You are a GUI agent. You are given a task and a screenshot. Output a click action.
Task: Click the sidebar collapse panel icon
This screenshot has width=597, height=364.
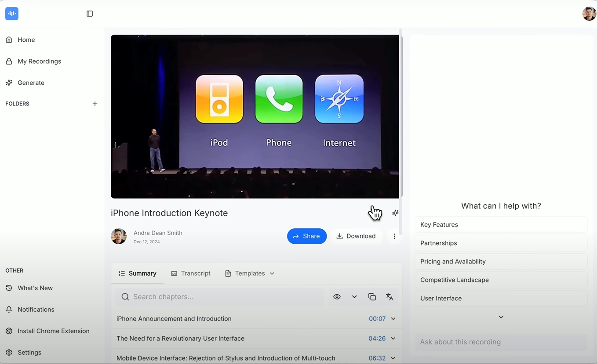click(90, 14)
